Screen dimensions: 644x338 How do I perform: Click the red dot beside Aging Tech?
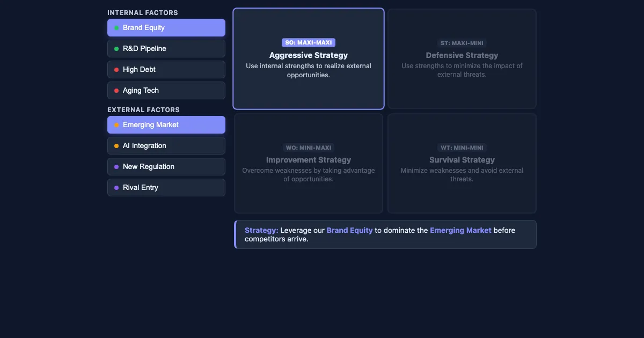116,91
